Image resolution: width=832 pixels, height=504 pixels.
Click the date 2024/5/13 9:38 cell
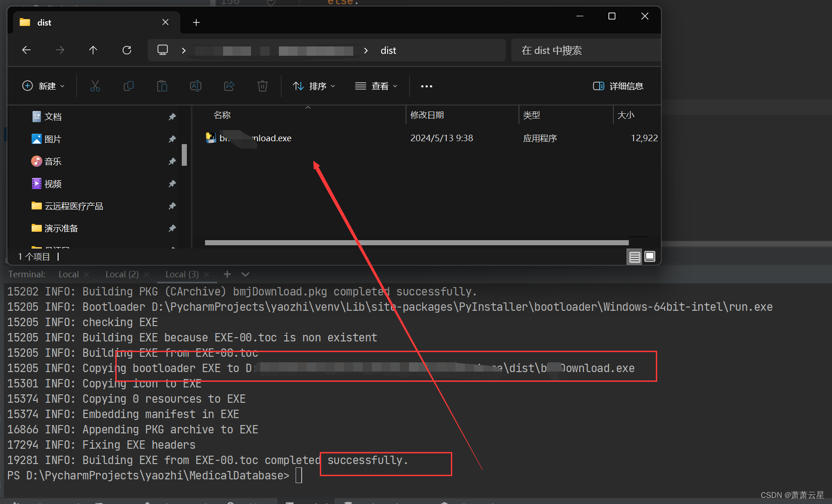[x=442, y=138]
